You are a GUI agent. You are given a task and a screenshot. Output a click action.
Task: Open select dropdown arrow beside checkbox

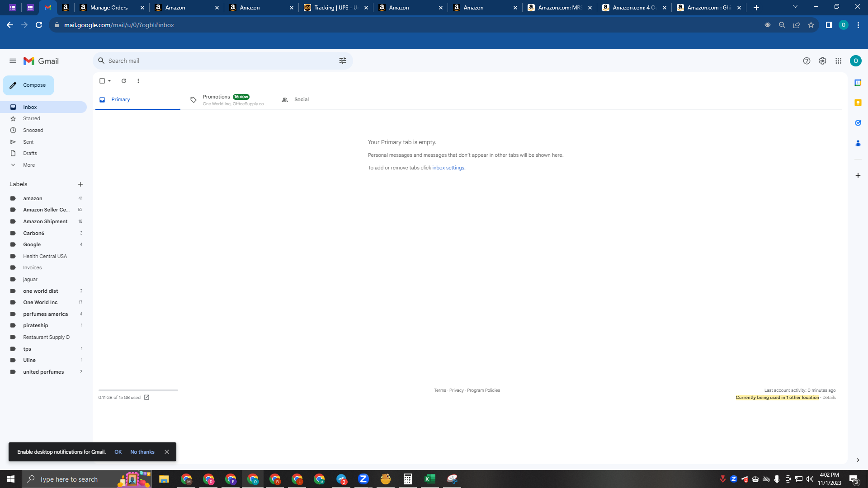[109, 81]
